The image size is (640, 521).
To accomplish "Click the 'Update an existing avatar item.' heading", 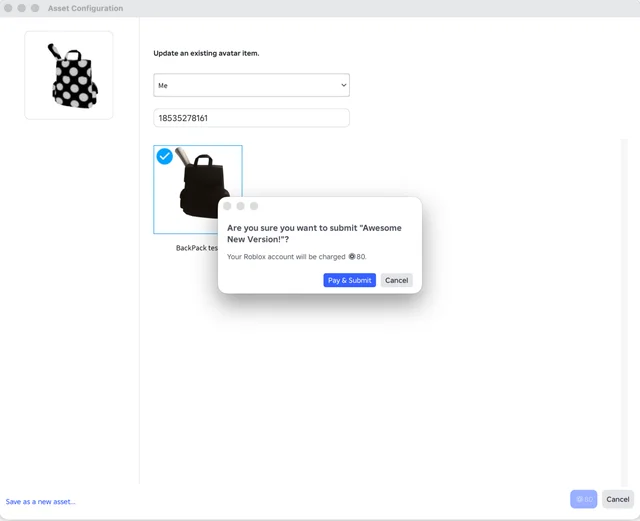I will click(x=206, y=53).
